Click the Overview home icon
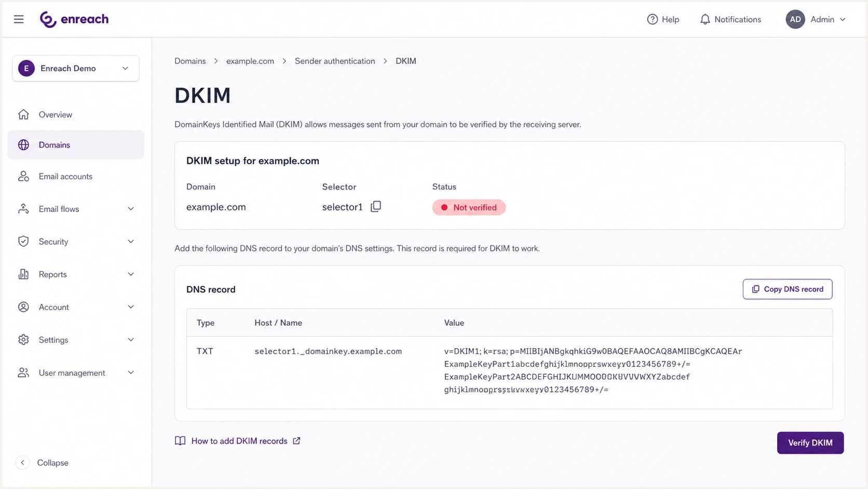This screenshot has width=868, height=489. pos(23,114)
